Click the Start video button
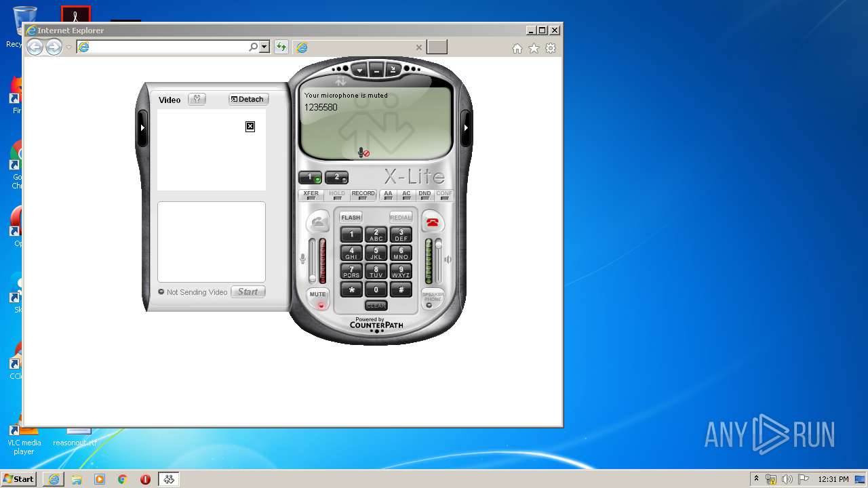The width and height of the screenshot is (868, 488). point(248,292)
